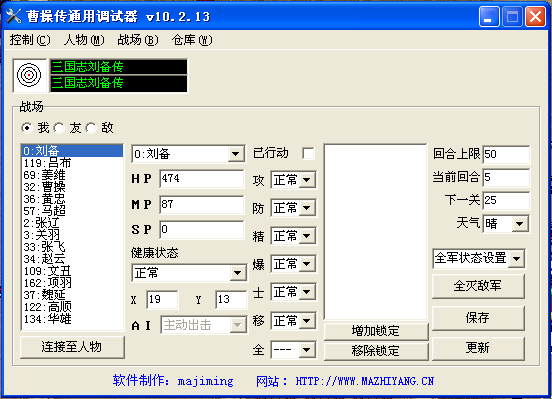Click the wrench app icon in title bar
Viewport: 552px width, 399px height.
point(14,16)
